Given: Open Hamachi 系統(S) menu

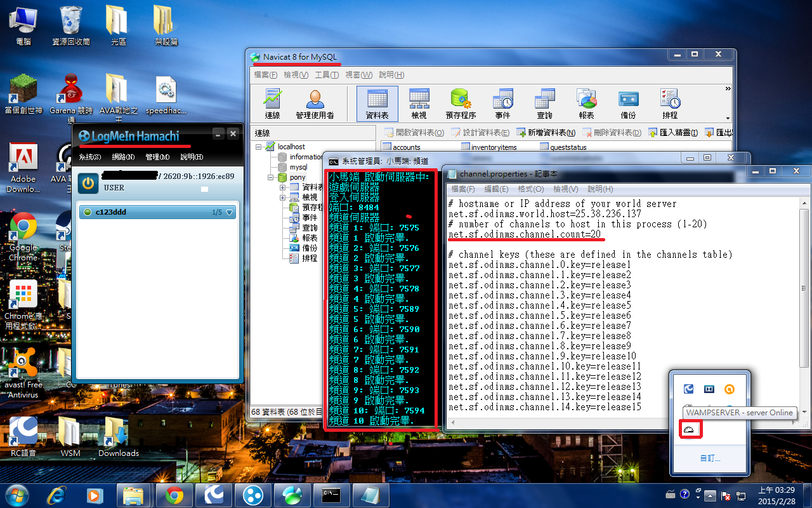Looking at the screenshot, I should click(x=90, y=157).
